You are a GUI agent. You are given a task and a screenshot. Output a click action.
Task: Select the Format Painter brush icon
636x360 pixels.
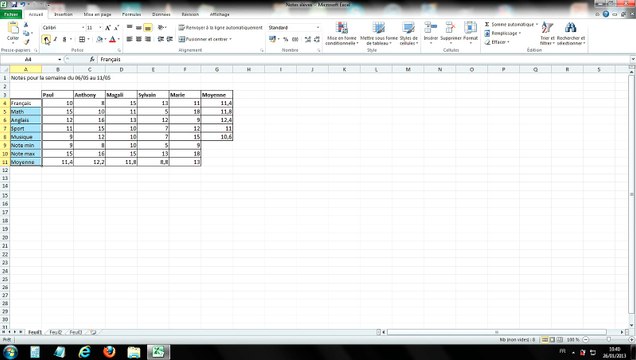click(x=26, y=42)
